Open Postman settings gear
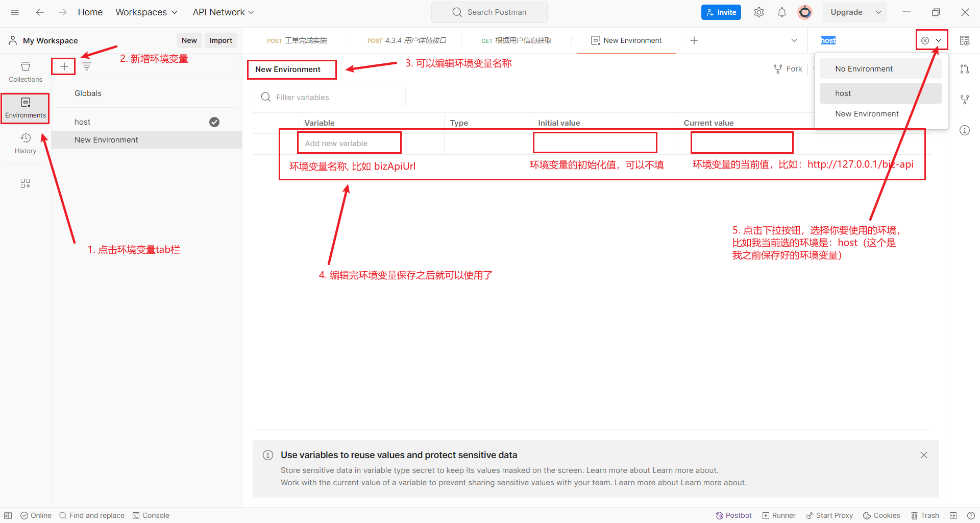Image resolution: width=980 pixels, height=523 pixels. [x=759, y=12]
